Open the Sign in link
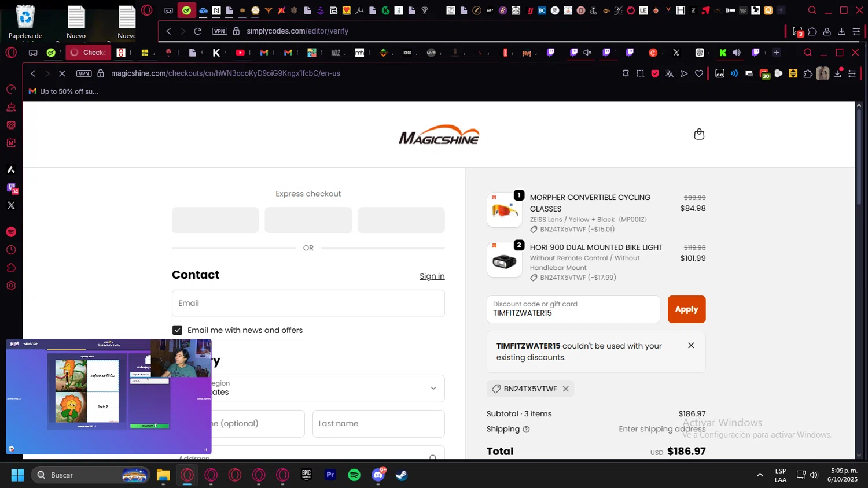 point(432,276)
